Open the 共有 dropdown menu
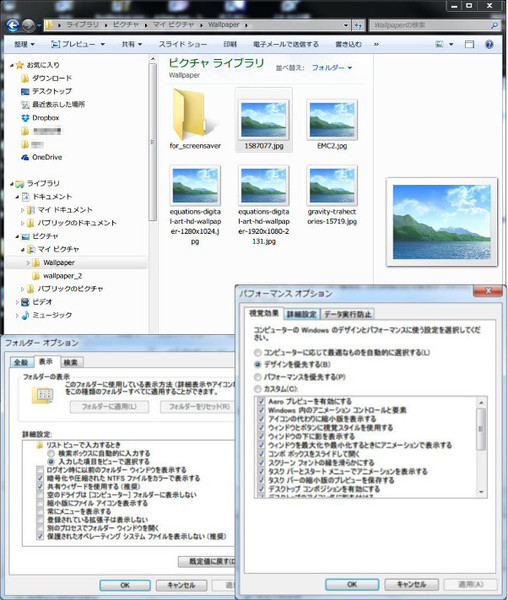The height and width of the screenshot is (600, 508). [132, 44]
